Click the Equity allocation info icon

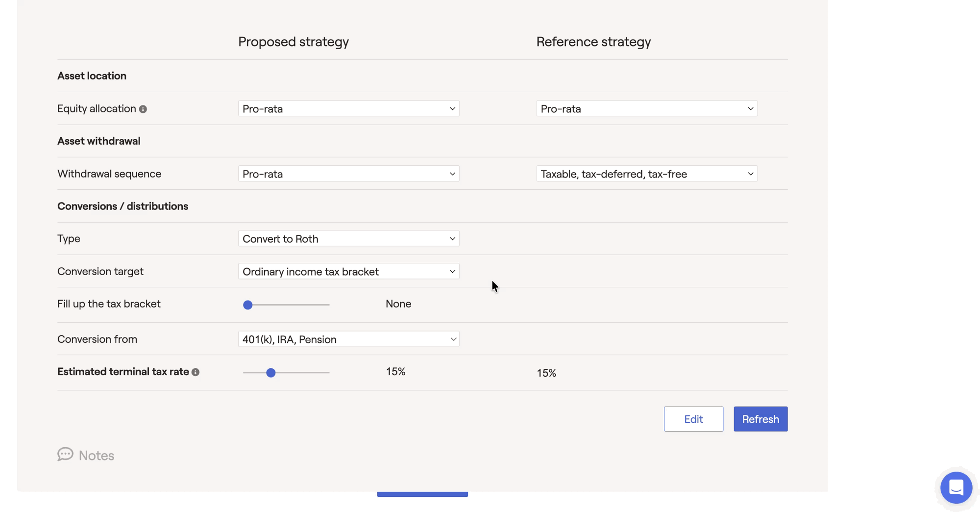coord(143,109)
